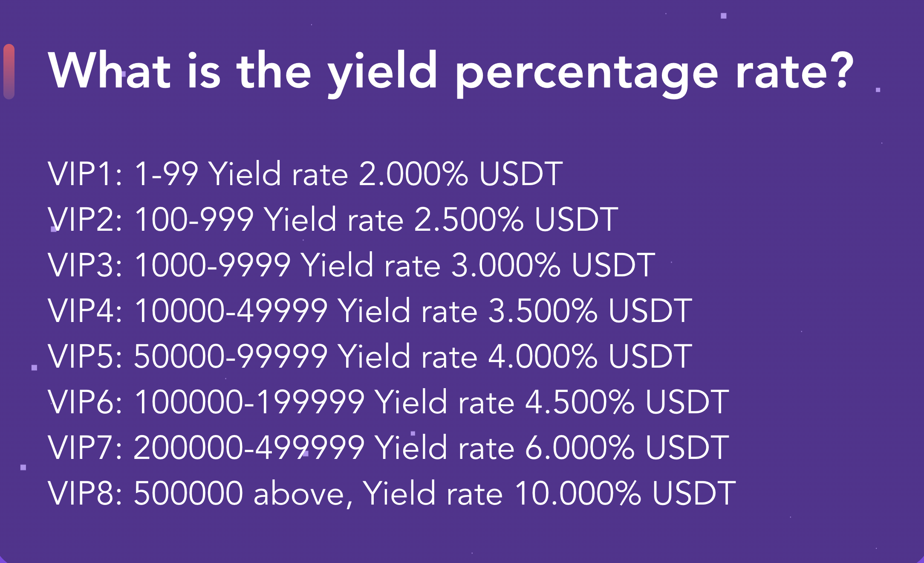Click the heading 'What is the yield percentage rate?'
Screen dimensions: 924x563
pyautogui.click(x=451, y=73)
